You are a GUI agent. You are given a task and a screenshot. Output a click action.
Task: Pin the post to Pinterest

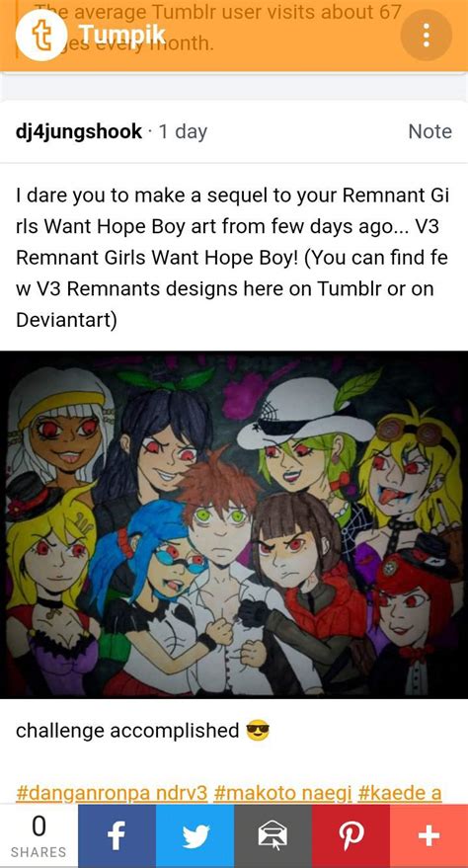(x=351, y=835)
